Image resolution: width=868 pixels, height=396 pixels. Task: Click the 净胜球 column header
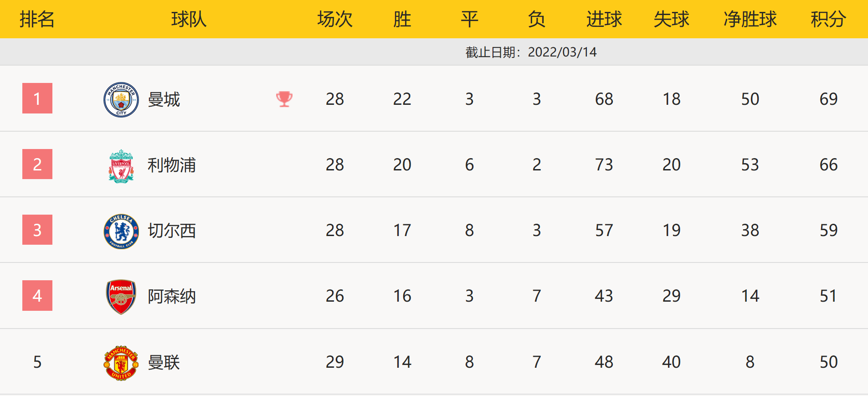pyautogui.click(x=750, y=19)
